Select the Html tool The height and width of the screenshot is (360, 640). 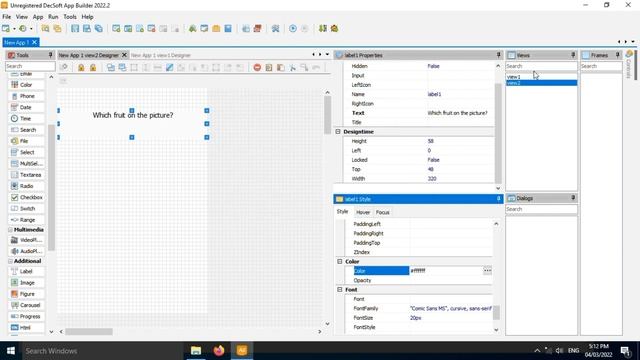click(26, 327)
